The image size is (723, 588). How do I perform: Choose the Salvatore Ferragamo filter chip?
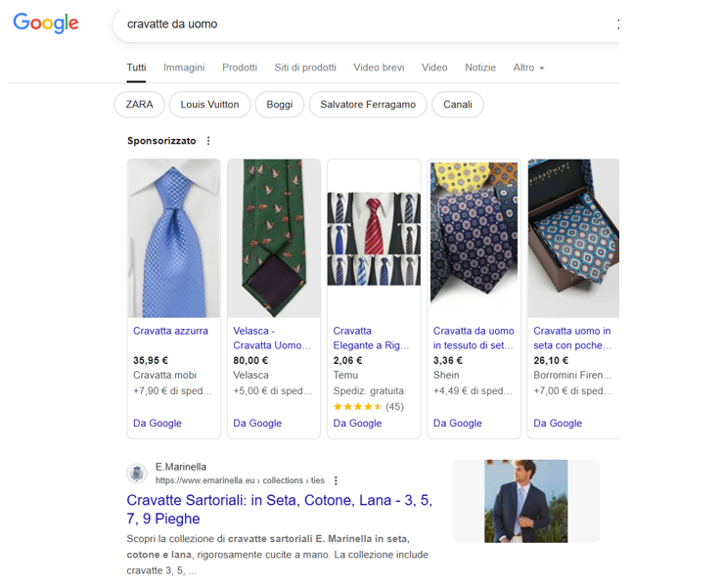(x=368, y=105)
